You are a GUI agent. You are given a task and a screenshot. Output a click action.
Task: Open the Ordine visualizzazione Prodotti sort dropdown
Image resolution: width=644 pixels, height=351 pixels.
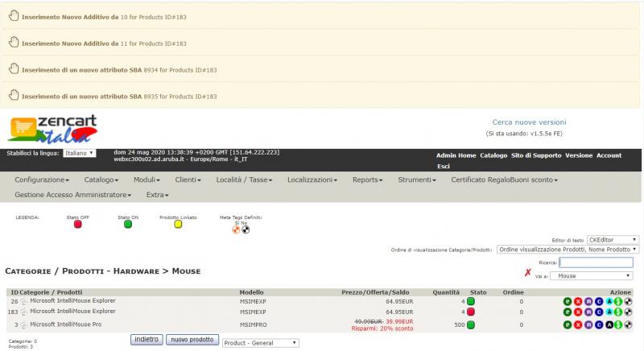click(568, 250)
